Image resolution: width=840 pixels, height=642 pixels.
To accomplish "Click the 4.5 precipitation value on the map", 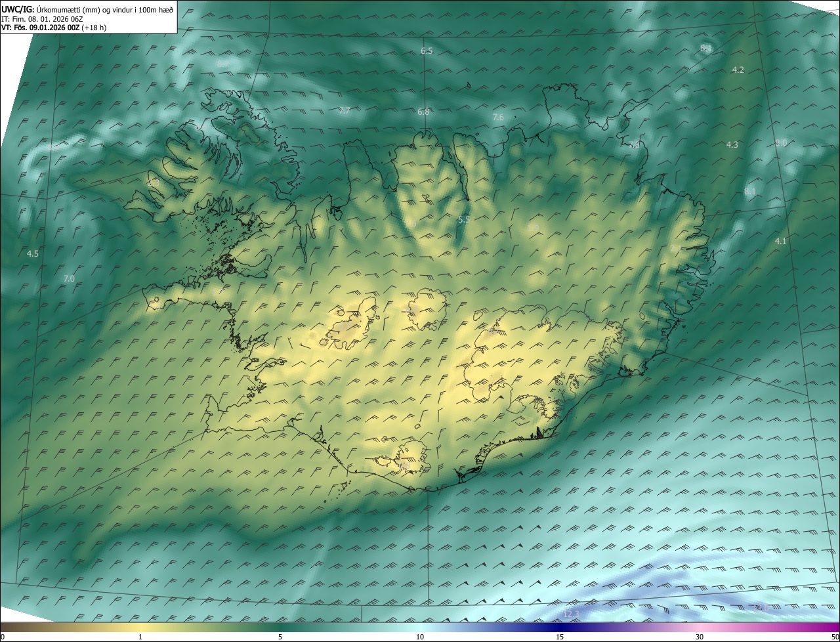I will [33, 253].
